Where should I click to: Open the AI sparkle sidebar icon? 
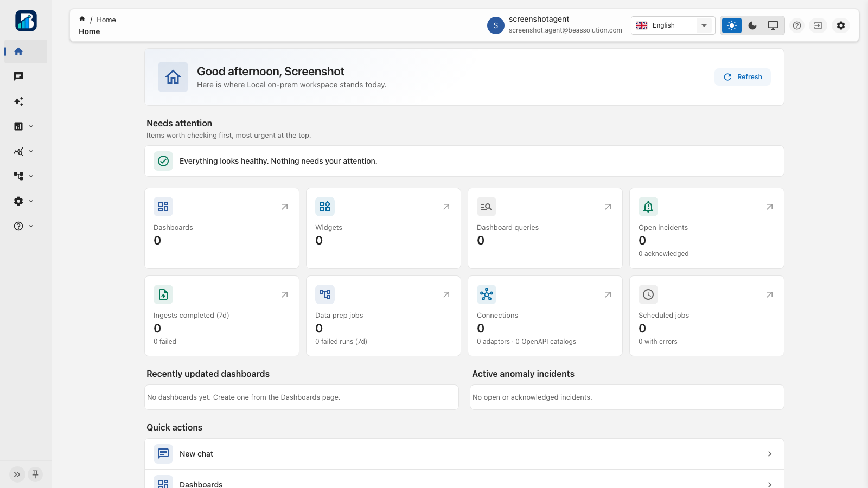pos(18,101)
